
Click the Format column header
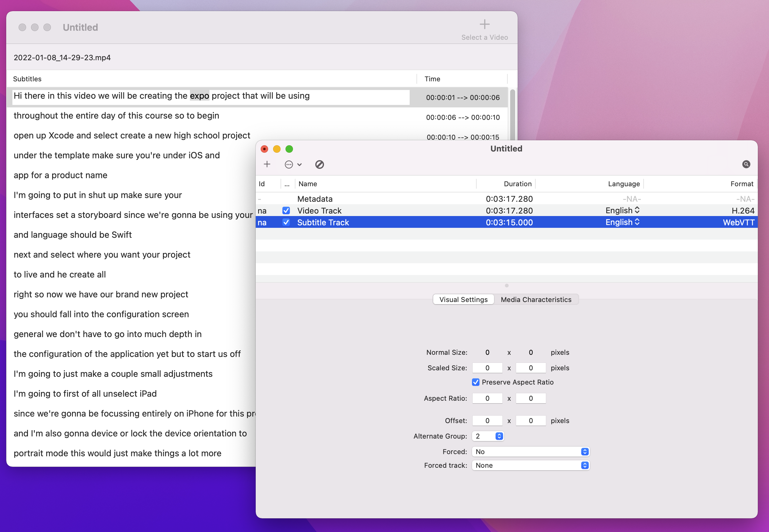742,184
